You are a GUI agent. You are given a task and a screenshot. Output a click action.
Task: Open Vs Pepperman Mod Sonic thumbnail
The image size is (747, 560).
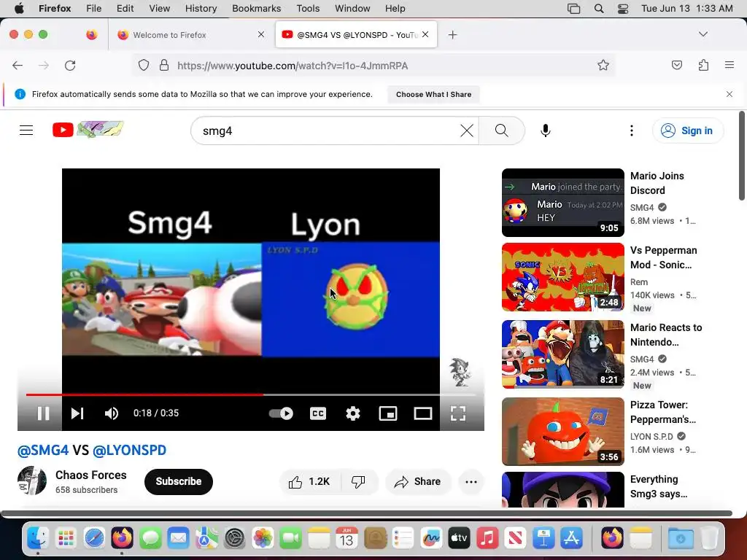click(563, 277)
